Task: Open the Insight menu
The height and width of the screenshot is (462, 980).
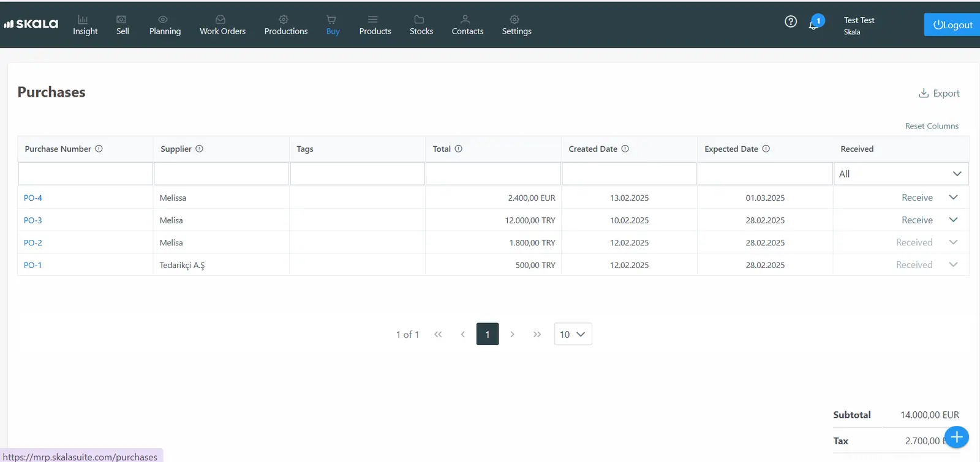Action: pyautogui.click(x=85, y=25)
